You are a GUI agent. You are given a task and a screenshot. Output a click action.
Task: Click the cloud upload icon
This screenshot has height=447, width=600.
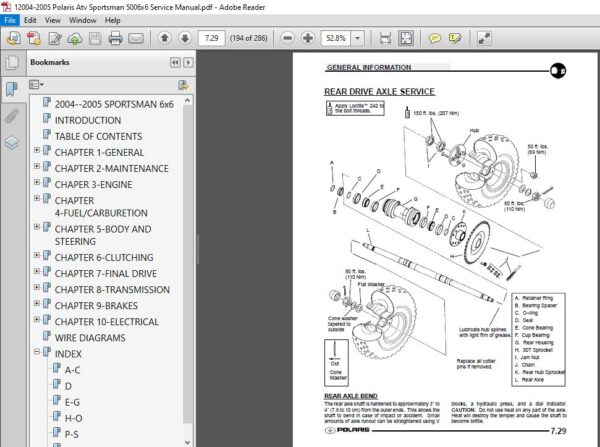[x=75, y=38]
